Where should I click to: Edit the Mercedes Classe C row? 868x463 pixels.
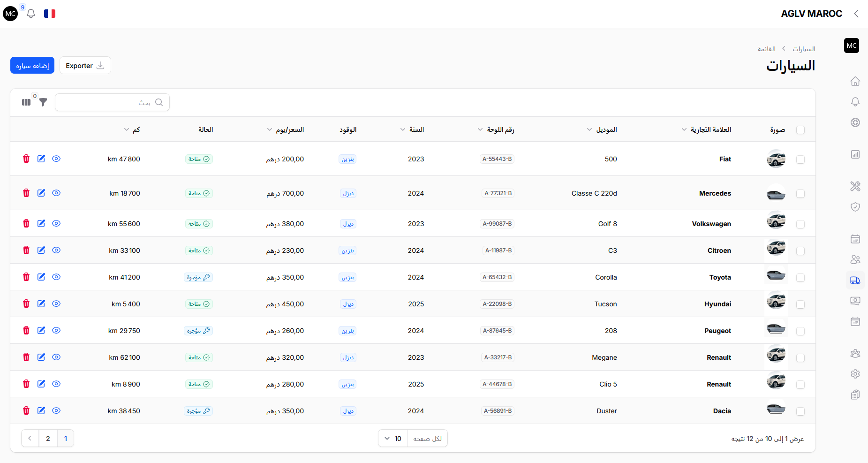41,193
